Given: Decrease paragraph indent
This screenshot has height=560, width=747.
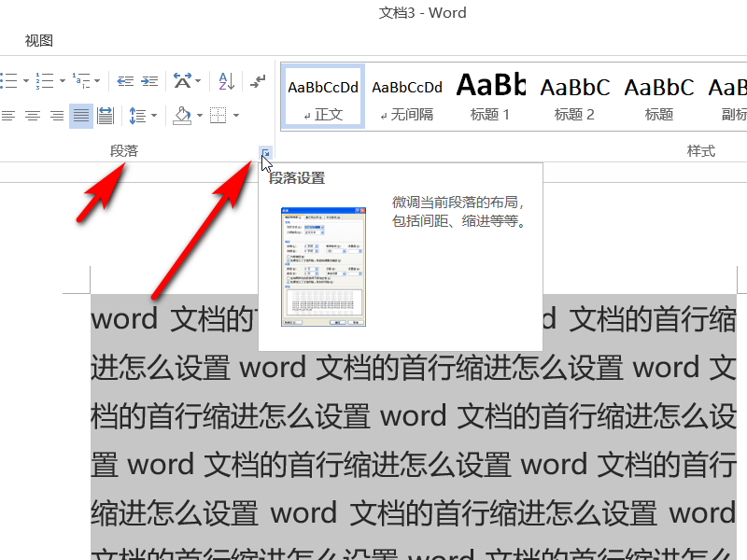Looking at the screenshot, I should pos(125,81).
